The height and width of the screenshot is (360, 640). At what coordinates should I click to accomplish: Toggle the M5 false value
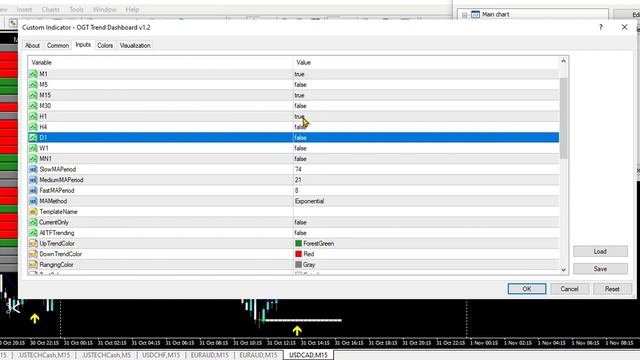(x=300, y=84)
